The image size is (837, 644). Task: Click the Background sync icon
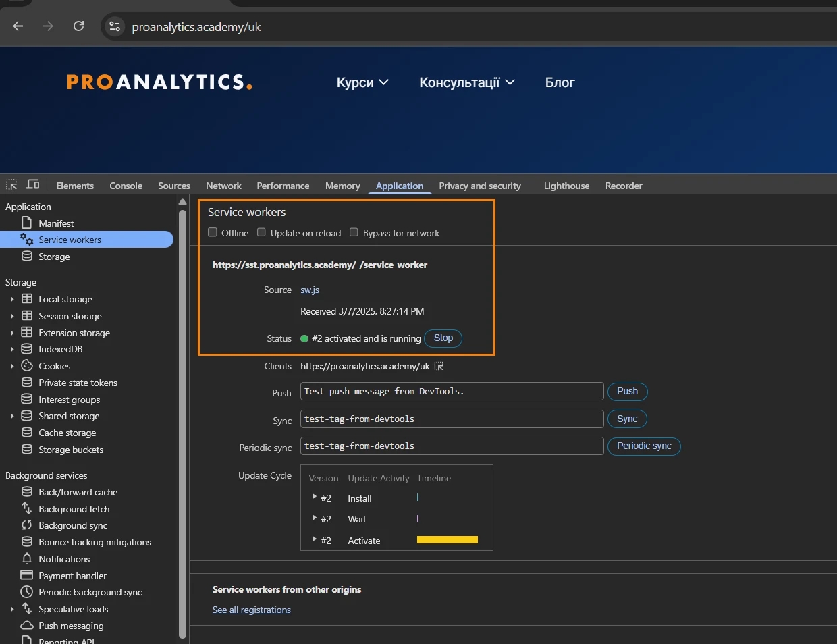[x=27, y=525]
